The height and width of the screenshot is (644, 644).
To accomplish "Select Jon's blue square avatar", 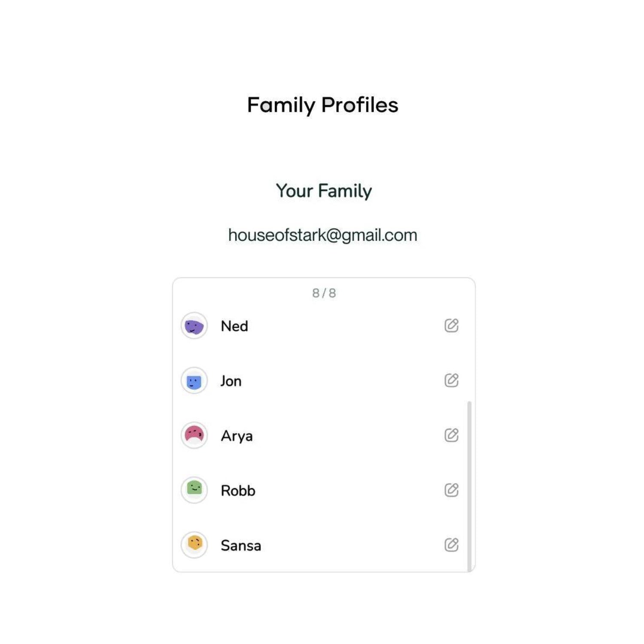I will click(194, 381).
